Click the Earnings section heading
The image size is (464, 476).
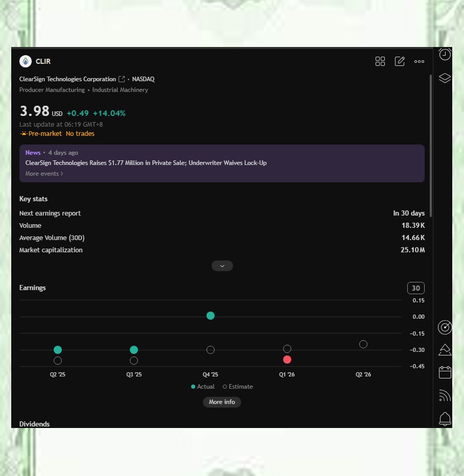33,288
